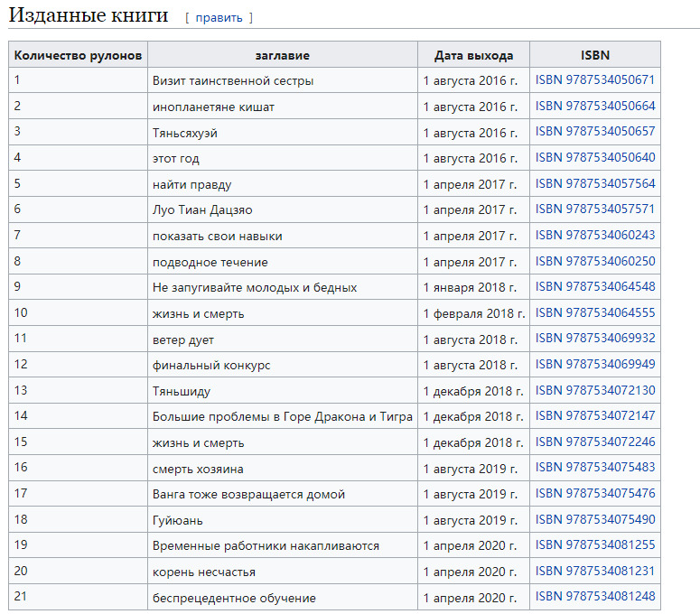Screen dimensions: 700x614
Task: Click ISBN 9787534075483 link
Action: (594, 469)
